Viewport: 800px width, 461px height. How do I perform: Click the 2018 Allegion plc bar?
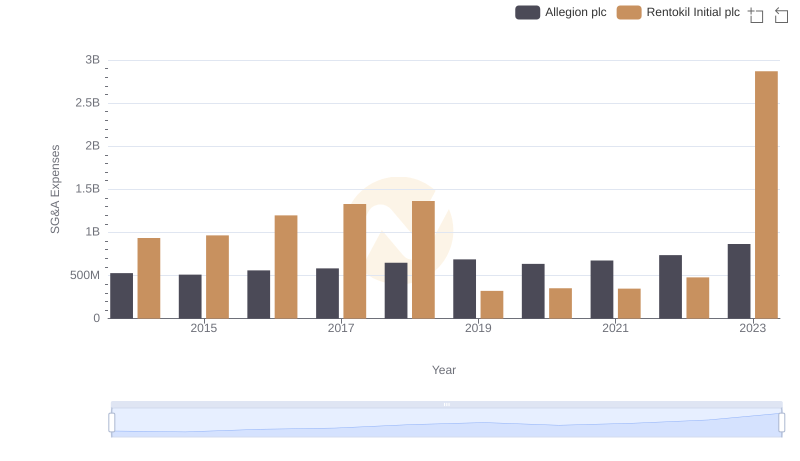pos(396,291)
